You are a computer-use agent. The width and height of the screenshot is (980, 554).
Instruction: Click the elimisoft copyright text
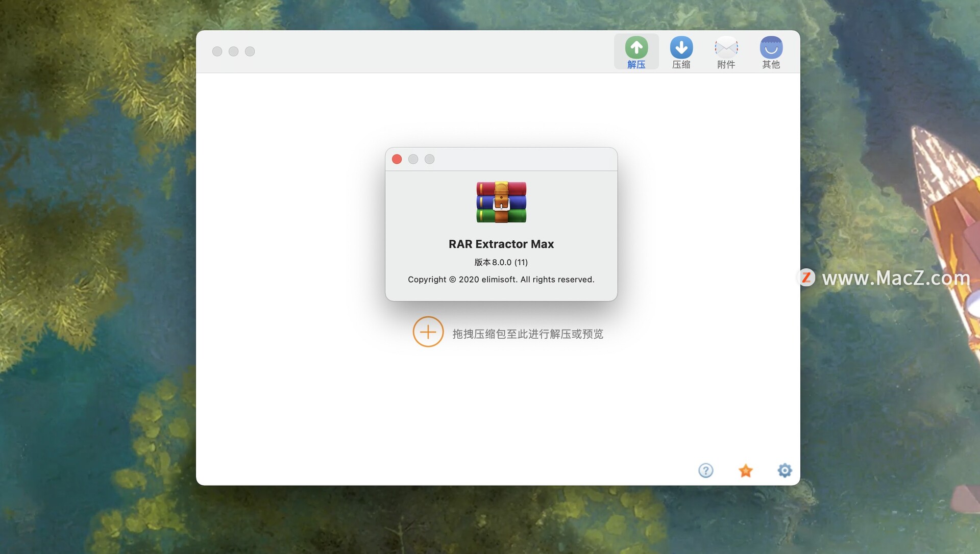[501, 279]
